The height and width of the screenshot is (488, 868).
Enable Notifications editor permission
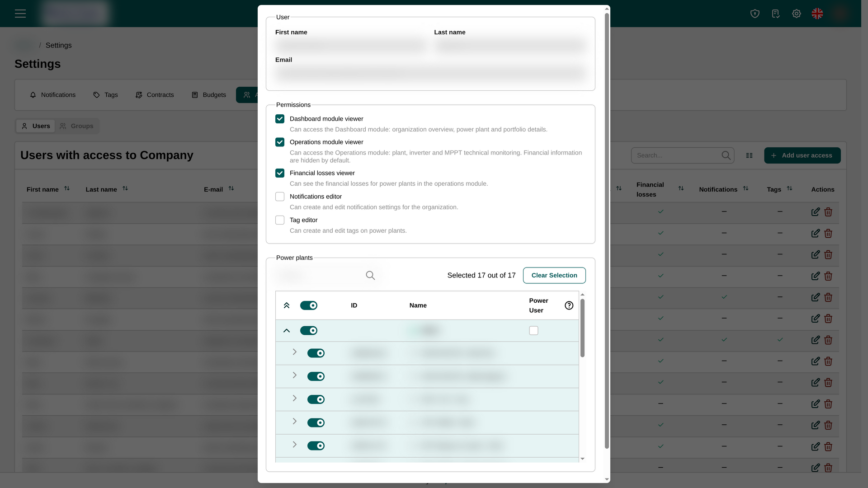280,197
